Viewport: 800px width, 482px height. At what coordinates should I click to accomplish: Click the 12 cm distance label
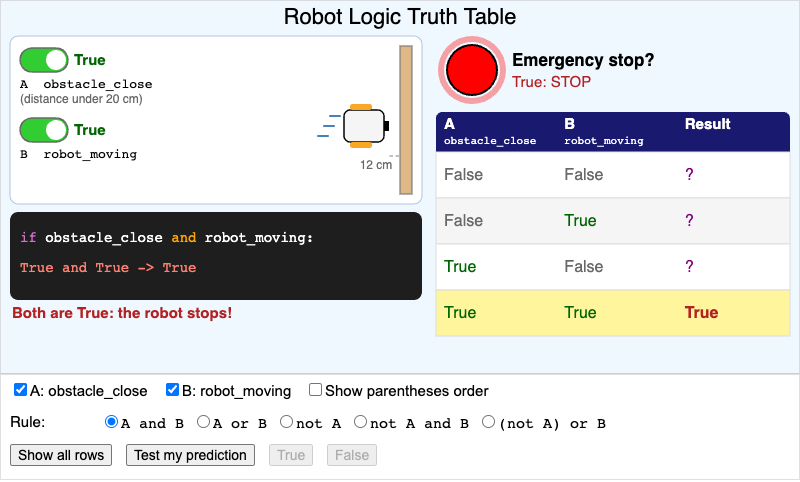[376, 165]
